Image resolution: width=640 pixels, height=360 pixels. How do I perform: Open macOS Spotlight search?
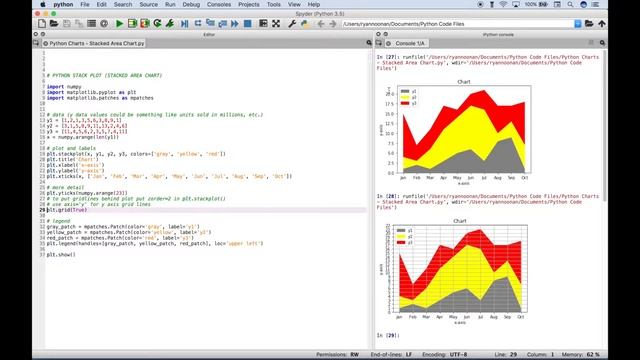(570, 4)
